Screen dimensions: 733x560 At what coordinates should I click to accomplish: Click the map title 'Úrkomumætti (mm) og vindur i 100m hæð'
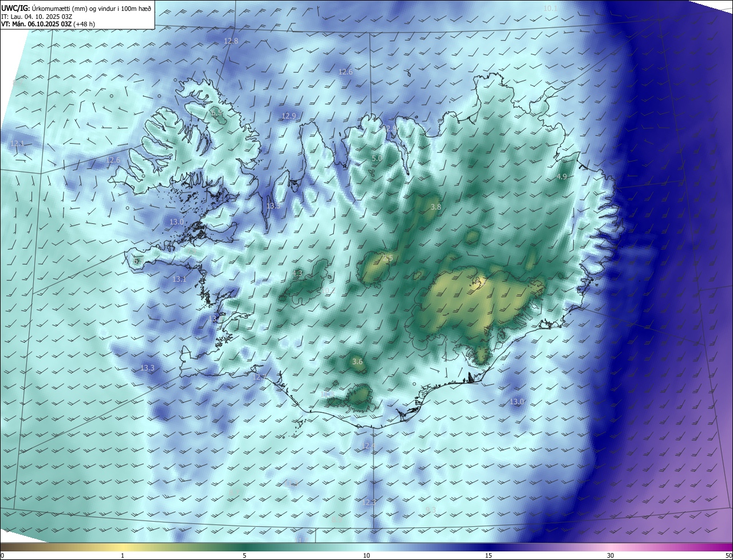[x=90, y=7]
